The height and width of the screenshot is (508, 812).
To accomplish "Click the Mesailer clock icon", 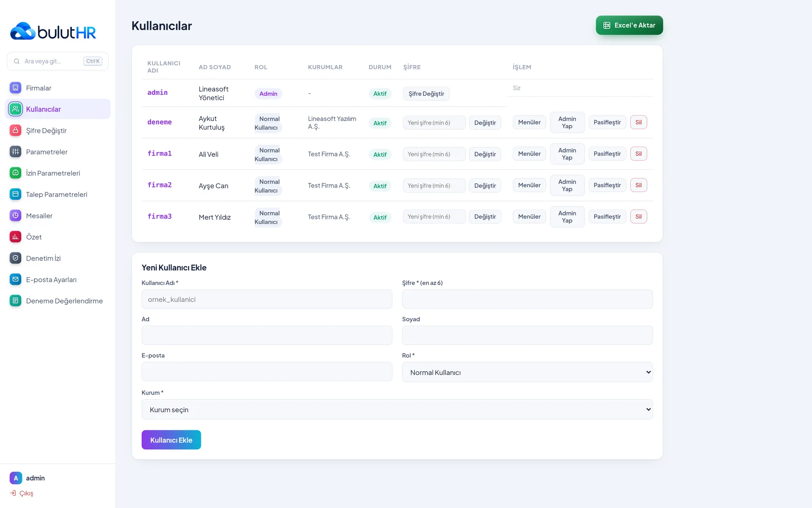I will point(15,215).
